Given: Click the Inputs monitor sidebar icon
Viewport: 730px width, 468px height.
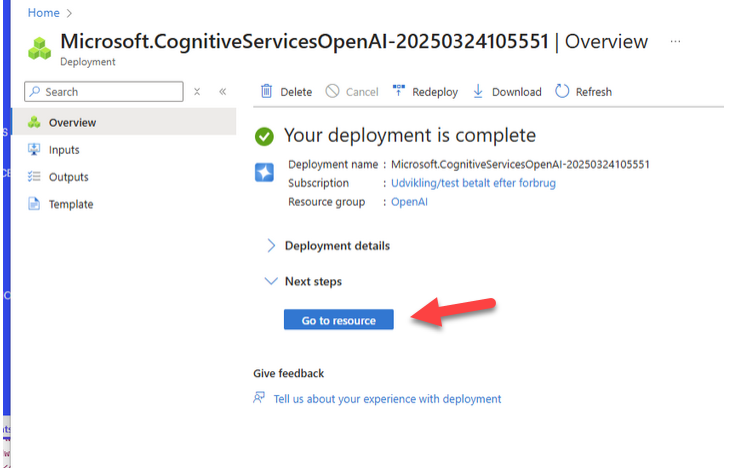Looking at the screenshot, I should (x=34, y=149).
